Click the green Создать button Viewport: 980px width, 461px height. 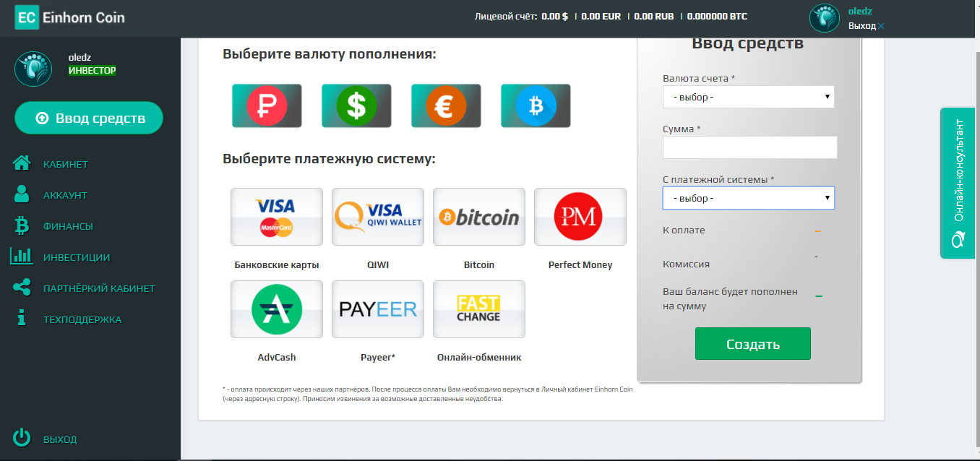coord(753,344)
